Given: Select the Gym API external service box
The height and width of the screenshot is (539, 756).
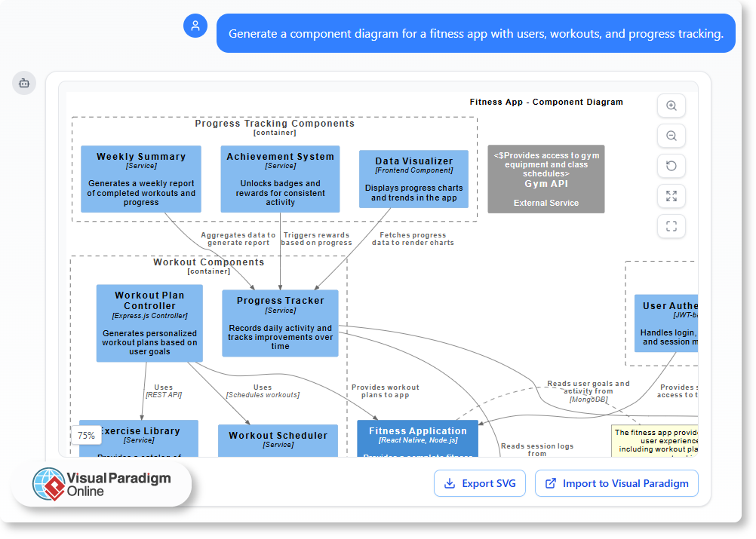Looking at the screenshot, I should 545,179.
